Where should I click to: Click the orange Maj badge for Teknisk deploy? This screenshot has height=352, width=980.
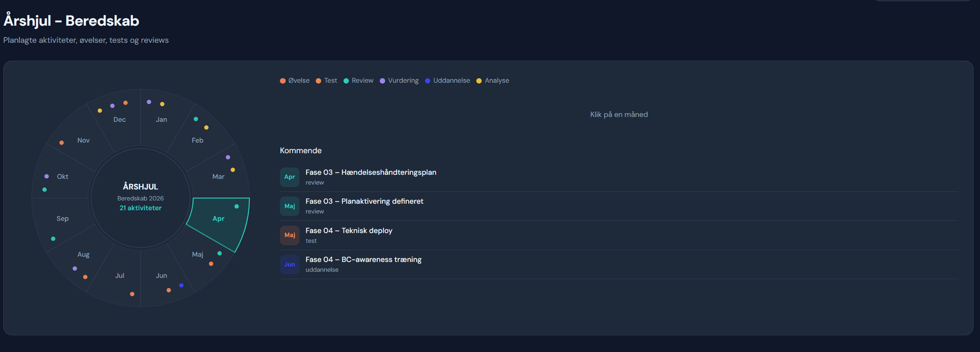pyautogui.click(x=289, y=235)
